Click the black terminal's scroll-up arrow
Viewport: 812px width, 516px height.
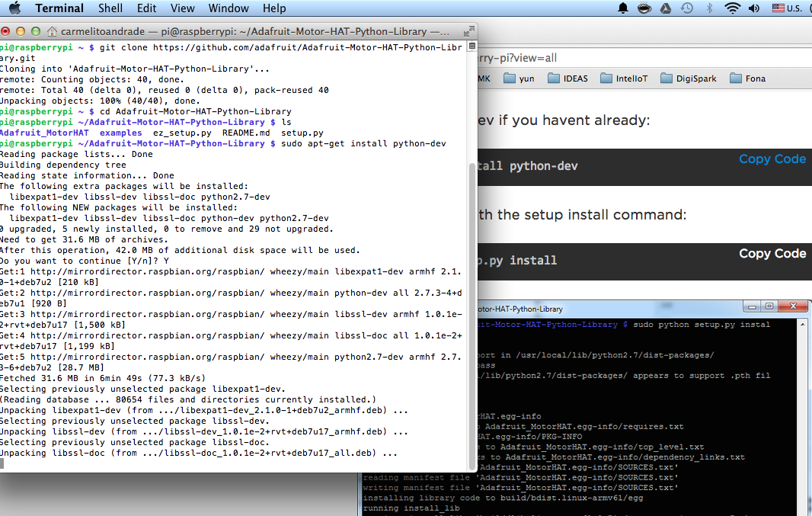[803, 325]
